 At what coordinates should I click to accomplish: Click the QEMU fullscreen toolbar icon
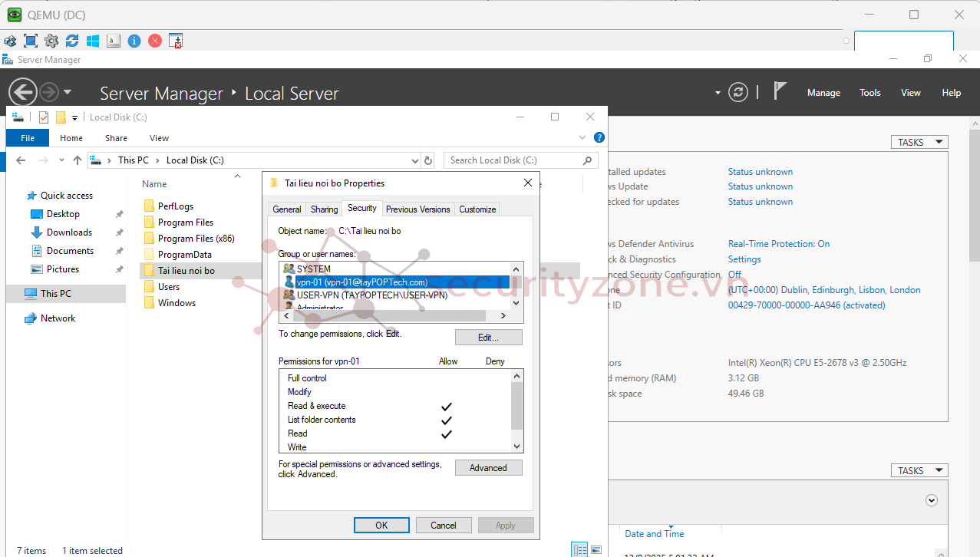pyautogui.click(x=31, y=41)
